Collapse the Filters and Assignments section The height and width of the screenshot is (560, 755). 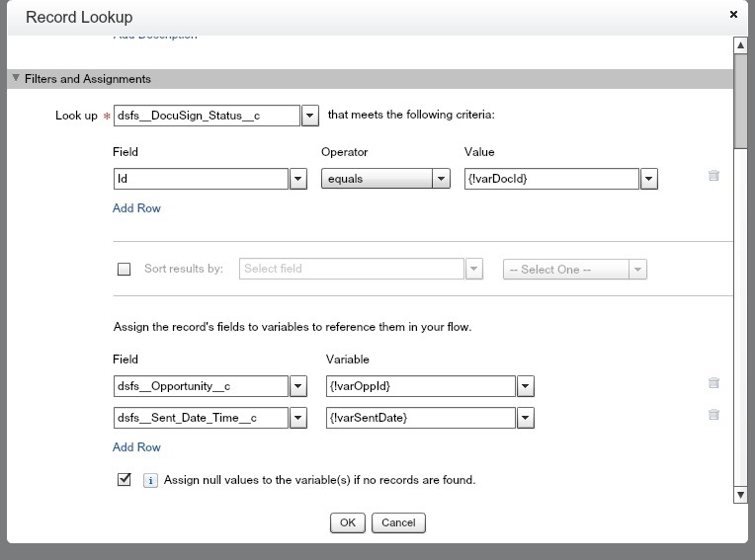coord(16,79)
